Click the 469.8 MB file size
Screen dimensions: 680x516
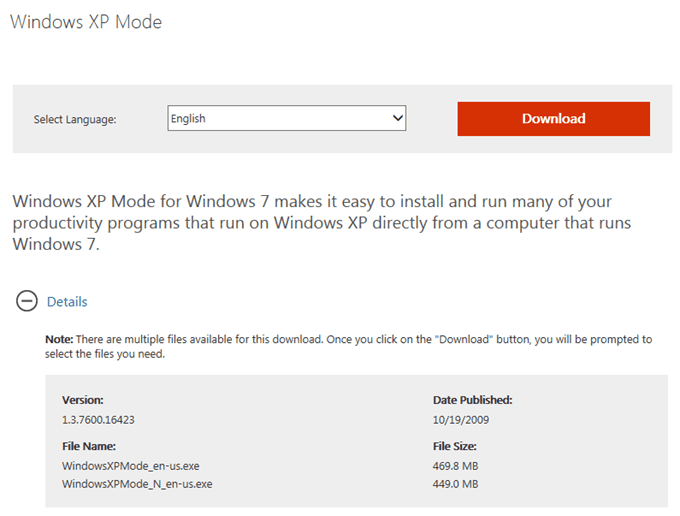(455, 465)
